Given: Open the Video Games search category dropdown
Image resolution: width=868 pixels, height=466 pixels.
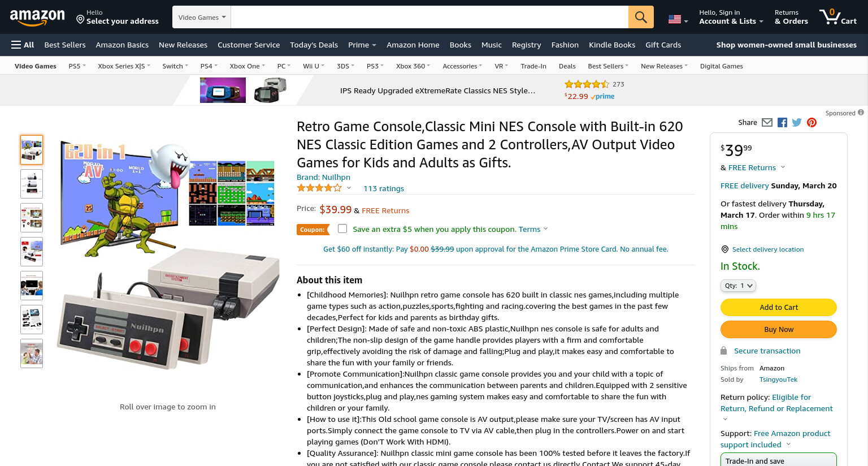Looking at the screenshot, I should pos(202,17).
